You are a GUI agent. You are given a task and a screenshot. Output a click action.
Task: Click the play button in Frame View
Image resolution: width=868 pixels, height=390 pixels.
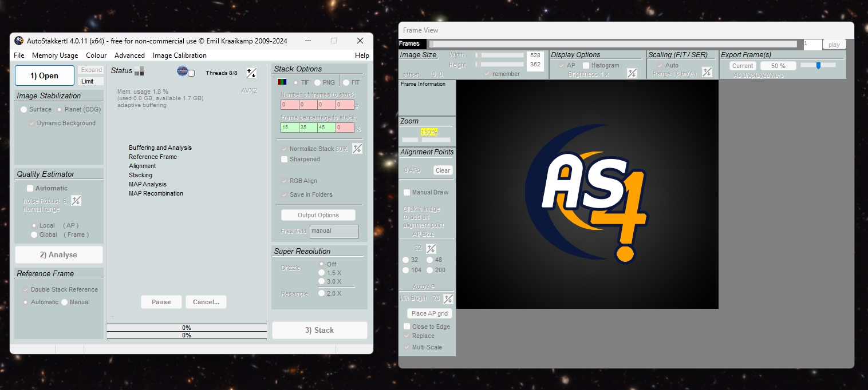834,45
